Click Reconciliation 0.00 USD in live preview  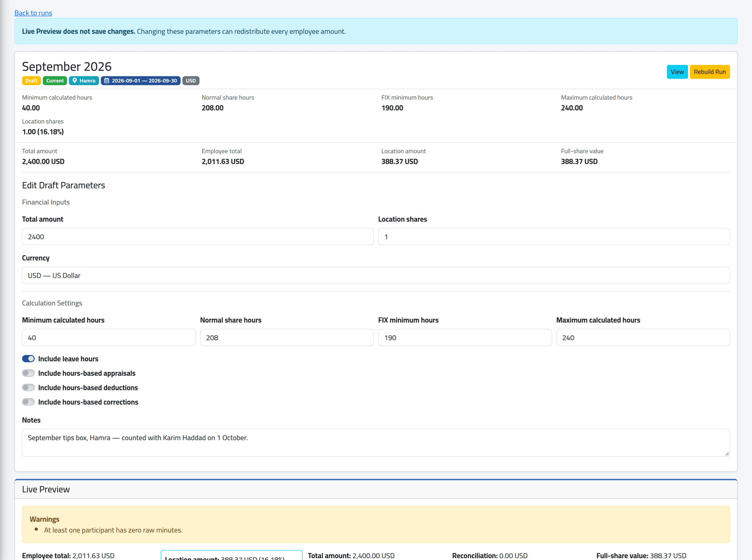click(x=490, y=556)
